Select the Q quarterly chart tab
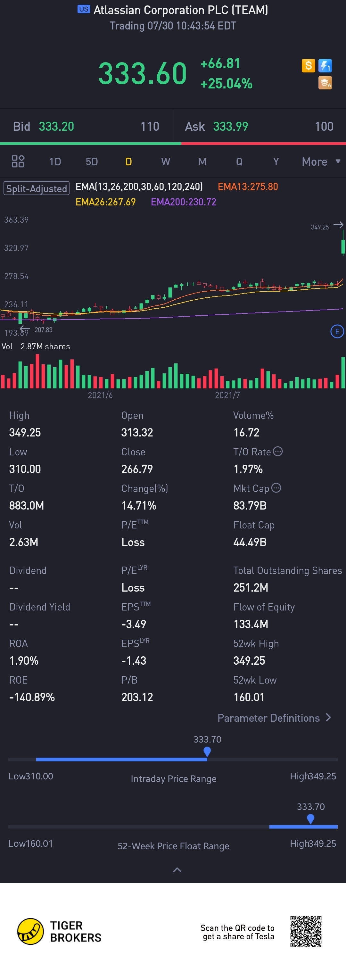The image size is (346, 980). point(239,162)
